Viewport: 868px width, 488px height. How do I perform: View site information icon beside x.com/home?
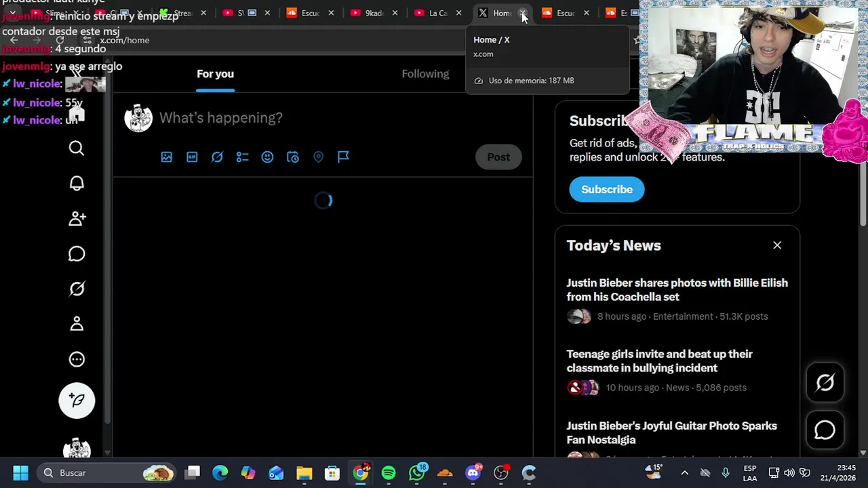(87, 40)
